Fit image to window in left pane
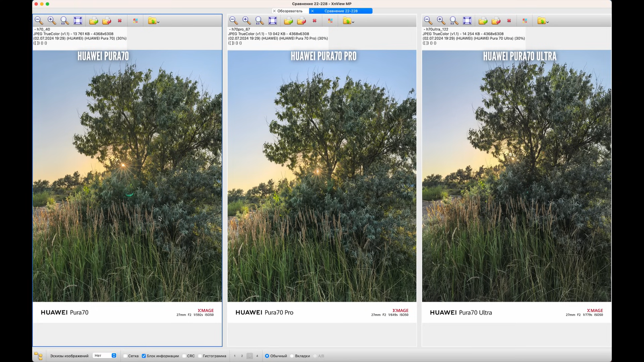Viewport: 644px width, 362px height. tap(78, 21)
